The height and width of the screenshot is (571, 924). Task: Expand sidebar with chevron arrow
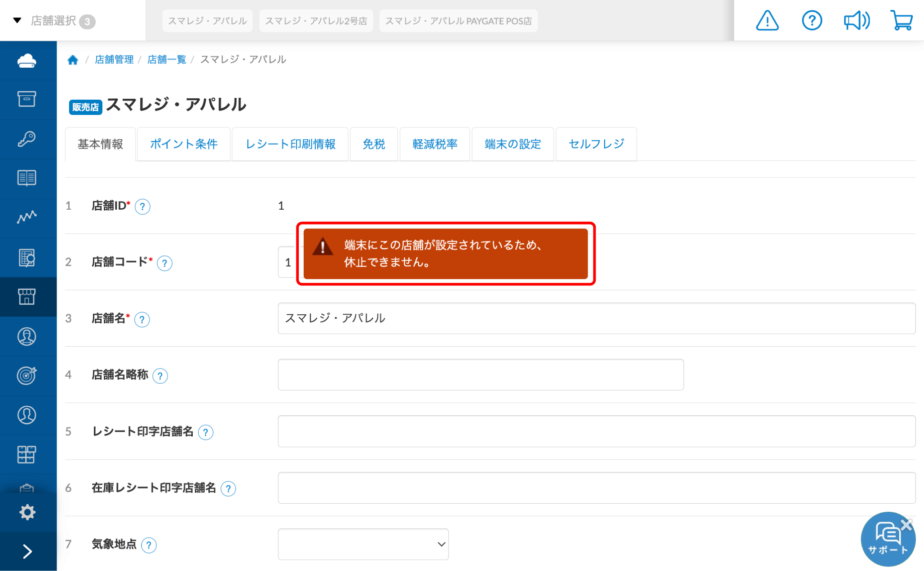tap(27, 552)
